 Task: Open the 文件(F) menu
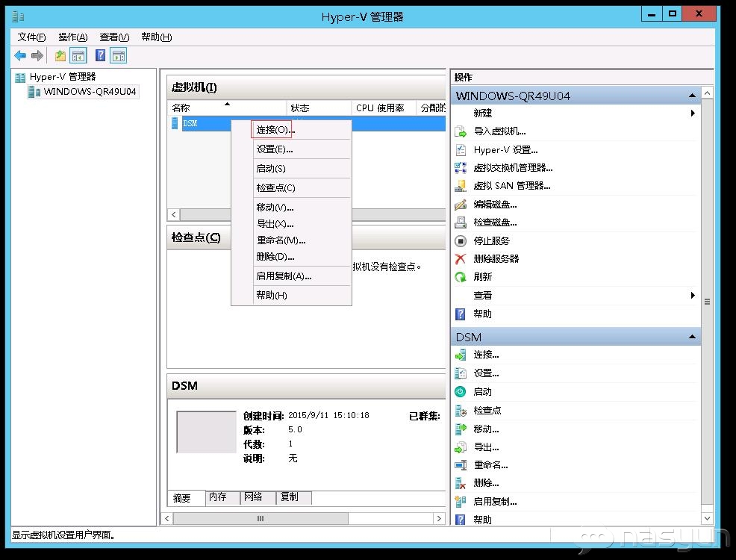coord(31,37)
